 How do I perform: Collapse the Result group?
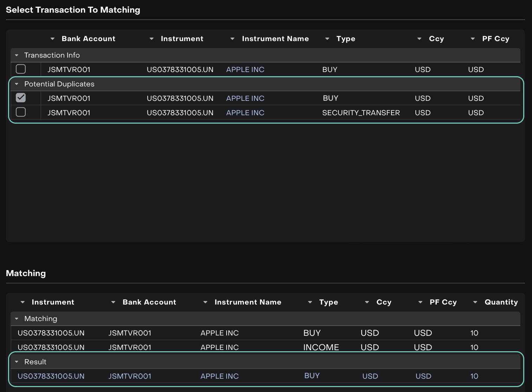(x=17, y=362)
